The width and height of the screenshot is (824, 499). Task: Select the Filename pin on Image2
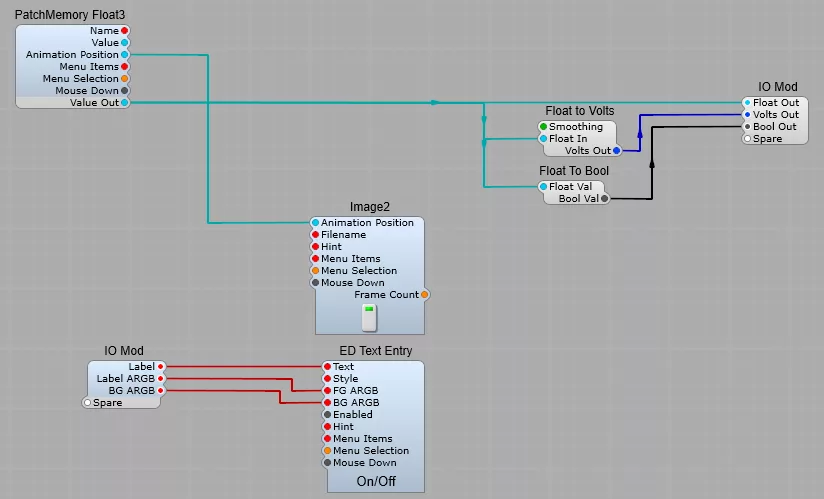tap(316, 235)
